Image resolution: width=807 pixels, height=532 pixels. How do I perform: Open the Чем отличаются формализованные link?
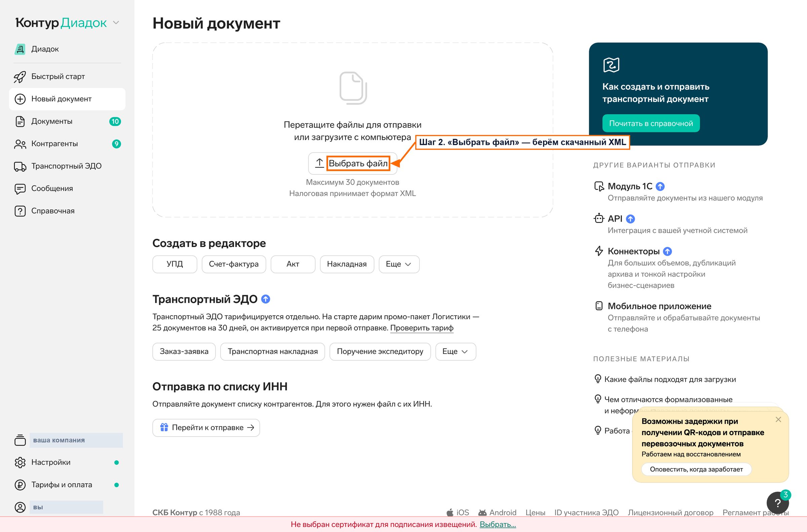[x=668, y=400]
